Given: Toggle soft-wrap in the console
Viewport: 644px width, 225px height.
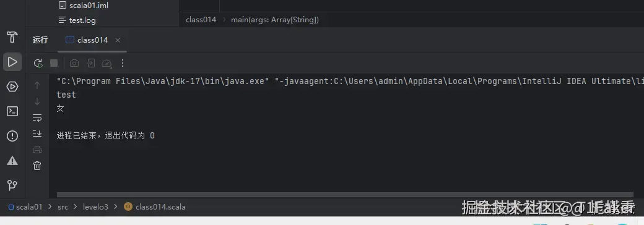Looking at the screenshot, I should [37, 117].
